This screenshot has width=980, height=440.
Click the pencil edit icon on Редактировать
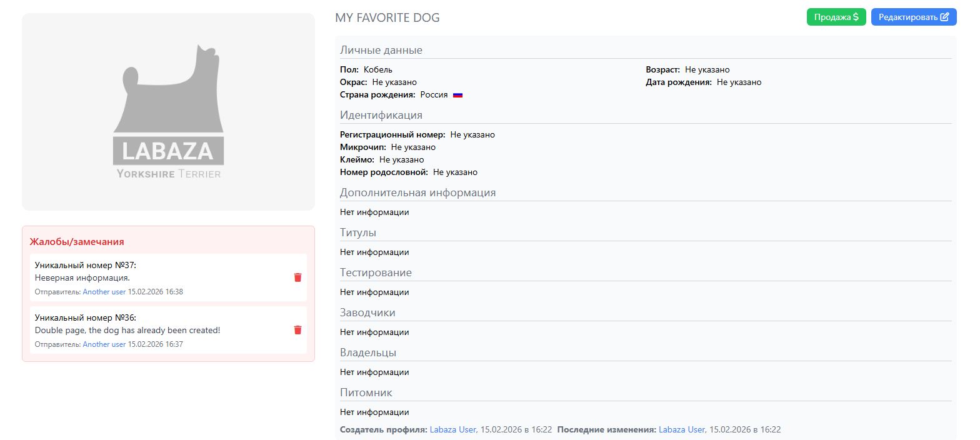click(x=944, y=17)
